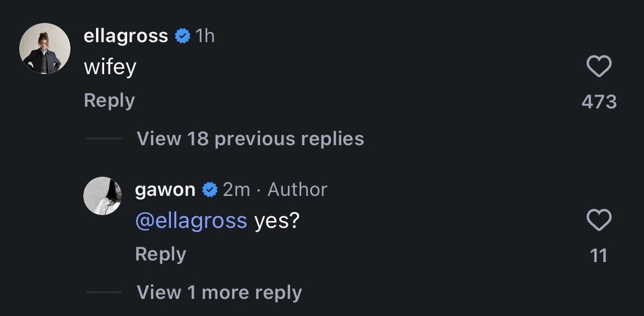Click the Author label beside gawon
This screenshot has height=316, width=644.
click(297, 189)
